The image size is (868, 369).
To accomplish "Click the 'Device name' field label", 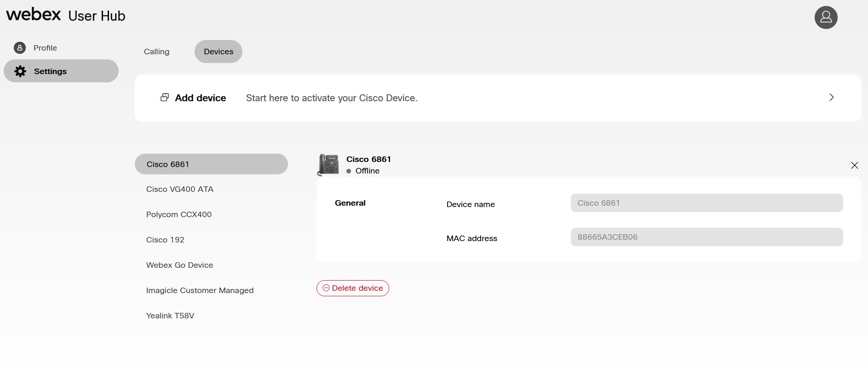I will point(471,204).
